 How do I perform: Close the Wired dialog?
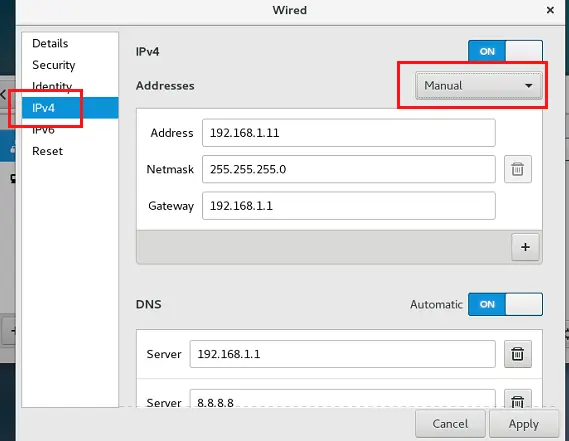(x=550, y=10)
